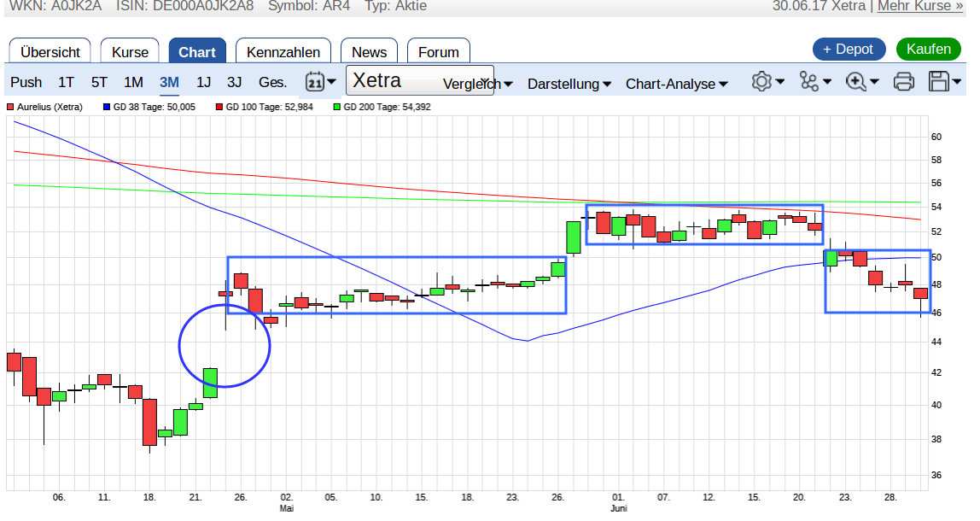Select the Push time range

26,83
